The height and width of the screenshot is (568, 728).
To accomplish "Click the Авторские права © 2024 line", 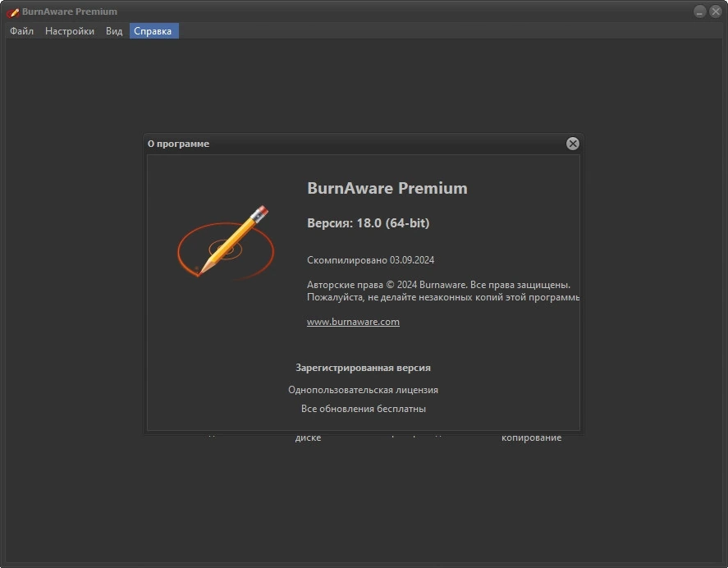I will (438, 285).
